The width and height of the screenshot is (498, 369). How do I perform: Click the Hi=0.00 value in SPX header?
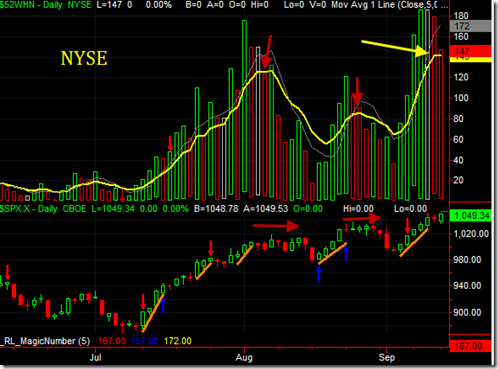(358, 209)
